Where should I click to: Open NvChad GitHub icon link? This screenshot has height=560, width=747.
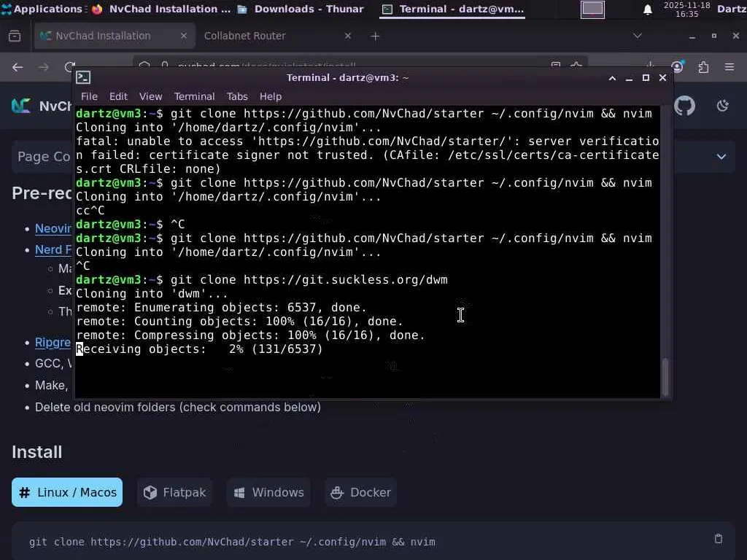pyautogui.click(x=684, y=106)
